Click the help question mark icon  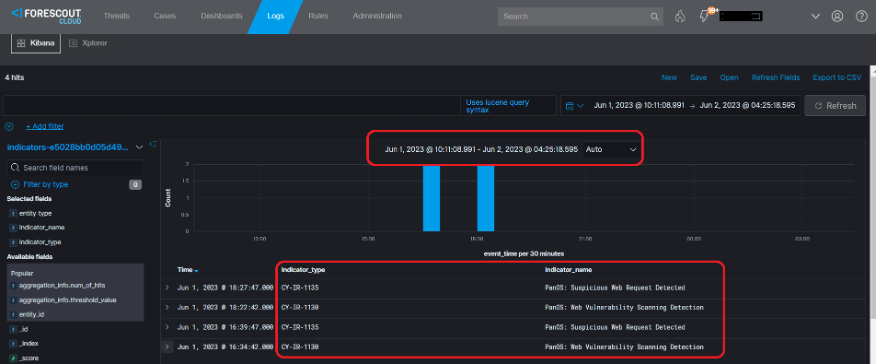(861, 16)
